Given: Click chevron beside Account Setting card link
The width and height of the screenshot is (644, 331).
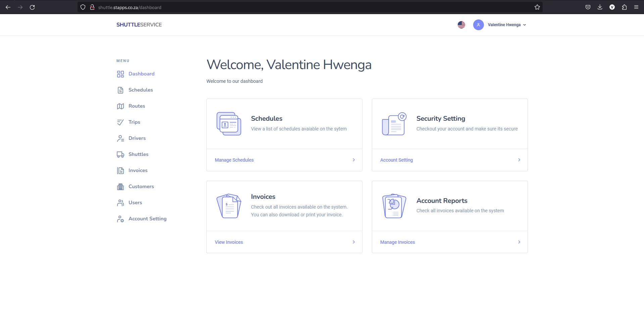Looking at the screenshot, I should coord(519,160).
